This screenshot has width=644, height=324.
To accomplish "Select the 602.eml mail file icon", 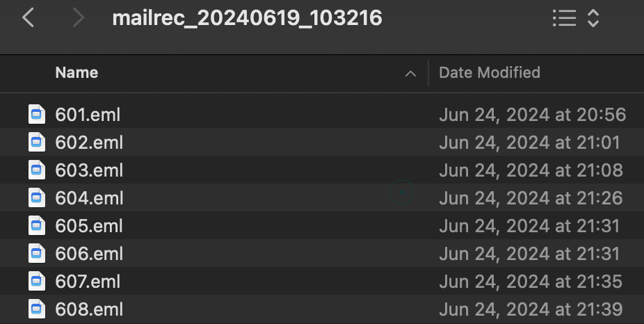I will coord(37,142).
